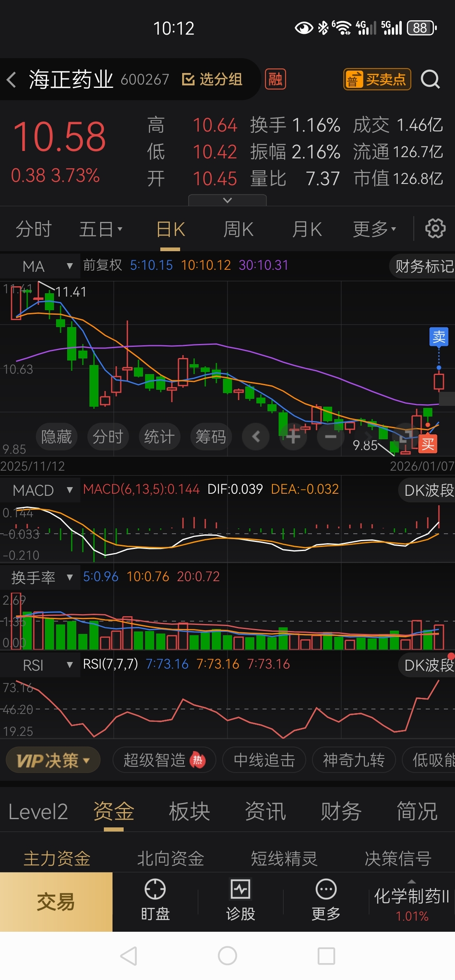Tap the 换手 1.16% turnover value
455x980 pixels.
click(295, 125)
